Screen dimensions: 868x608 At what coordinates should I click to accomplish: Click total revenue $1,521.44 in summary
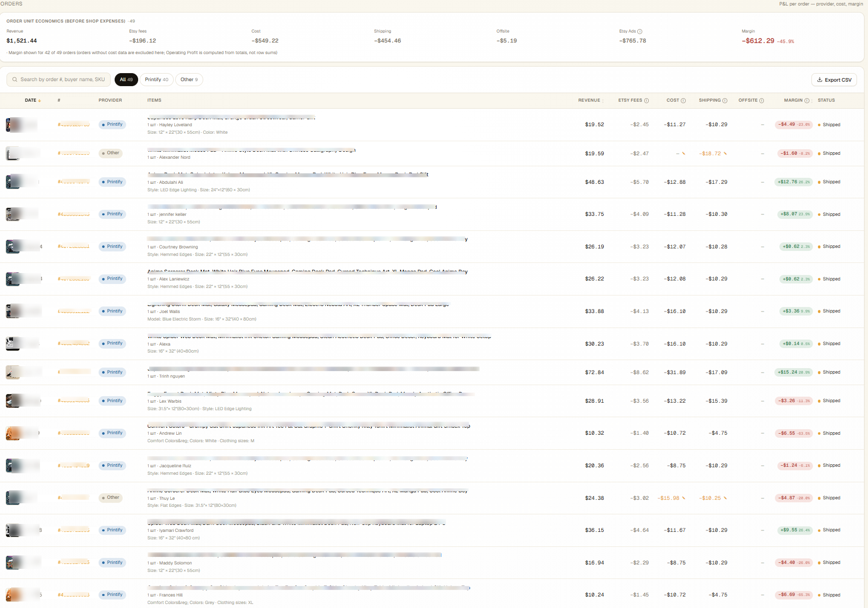pos(22,41)
